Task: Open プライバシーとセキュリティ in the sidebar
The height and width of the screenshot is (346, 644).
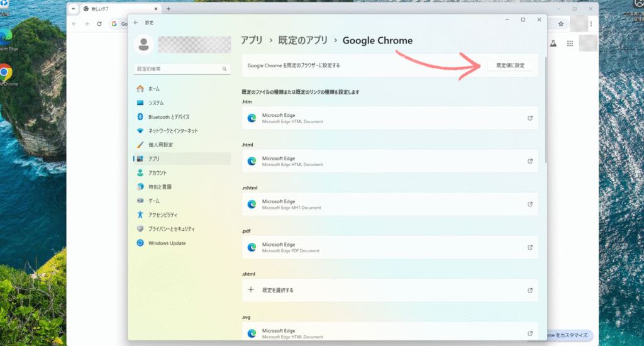Action: click(x=182, y=228)
